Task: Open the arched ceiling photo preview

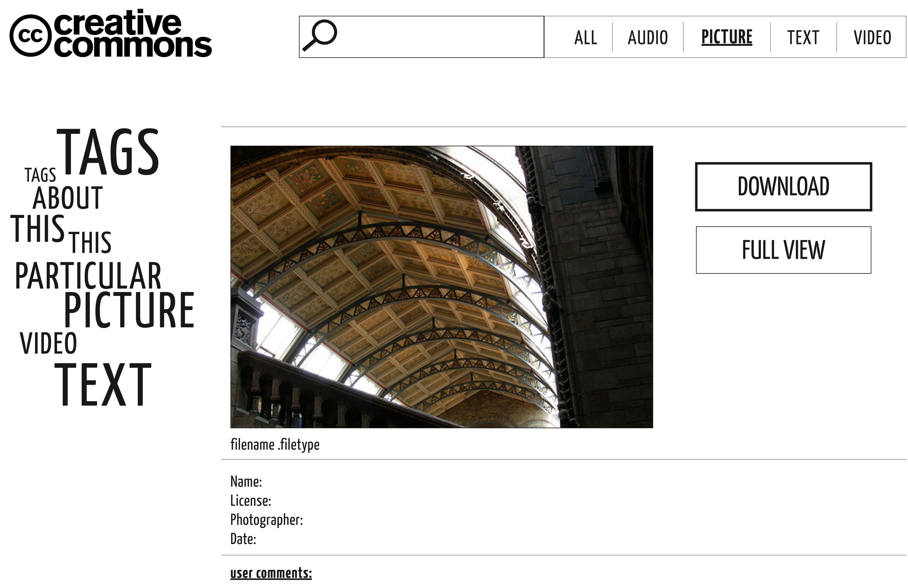Action: pyautogui.click(x=442, y=287)
